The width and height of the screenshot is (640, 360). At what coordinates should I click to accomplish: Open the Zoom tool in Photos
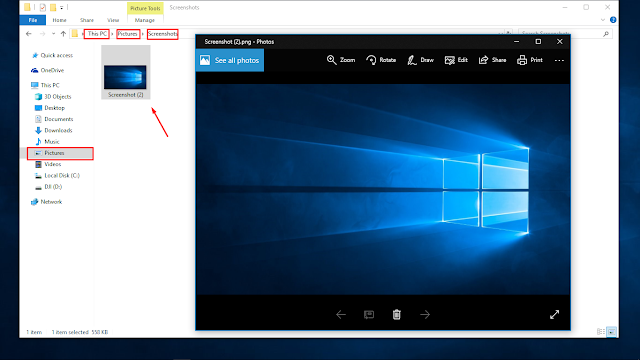click(x=341, y=60)
